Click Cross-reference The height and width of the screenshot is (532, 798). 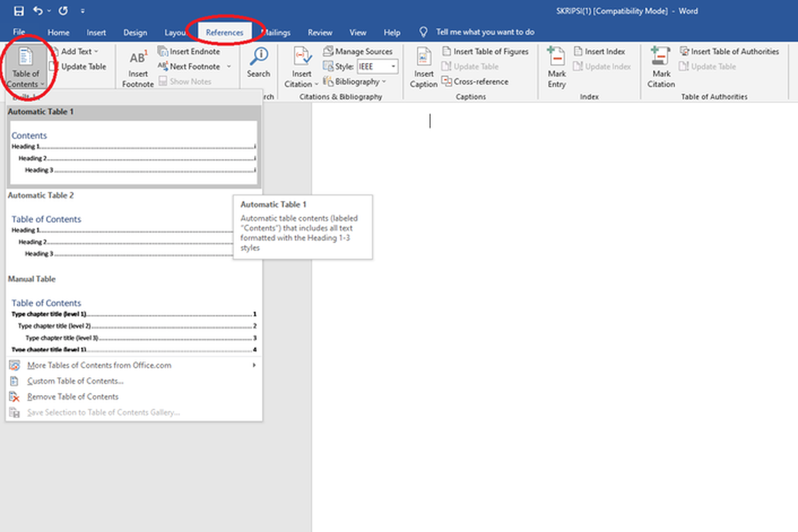[x=475, y=81]
